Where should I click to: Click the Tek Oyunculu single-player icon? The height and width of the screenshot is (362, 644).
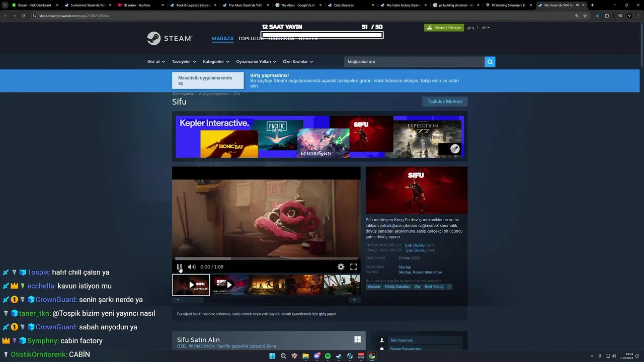pyautogui.click(x=382, y=340)
